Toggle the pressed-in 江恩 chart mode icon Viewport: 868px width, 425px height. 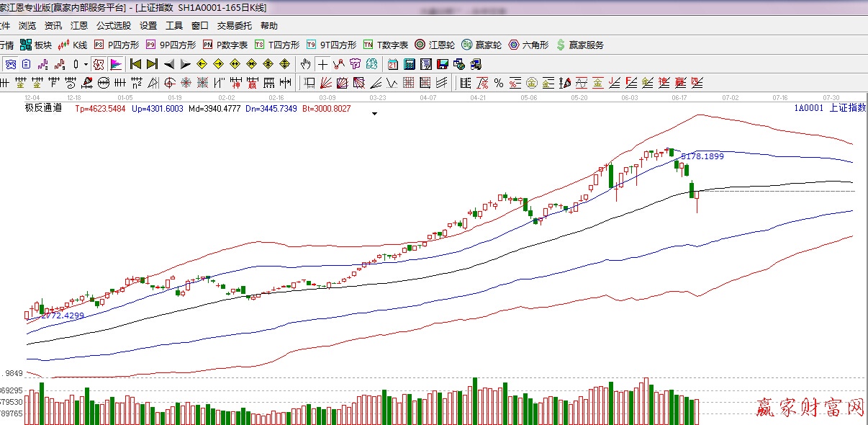point(98,64)
